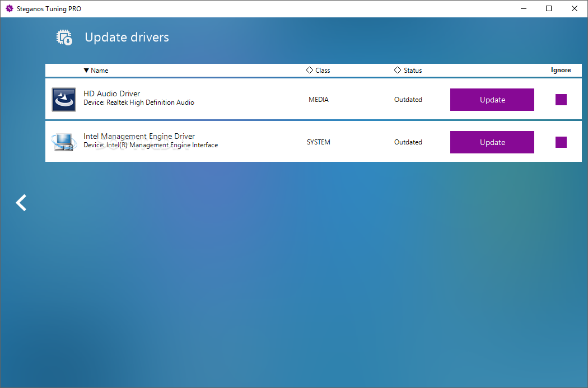This screenshot has height=388, width=588.
Task: Click the SYSTEM class cell
Action: (319, 142)
